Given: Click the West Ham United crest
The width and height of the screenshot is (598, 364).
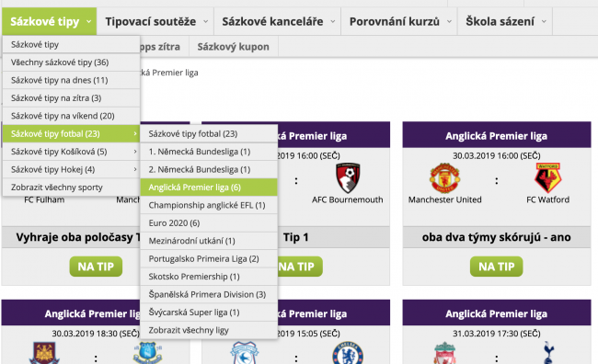Looking at the screenshot, I should 44,353.
